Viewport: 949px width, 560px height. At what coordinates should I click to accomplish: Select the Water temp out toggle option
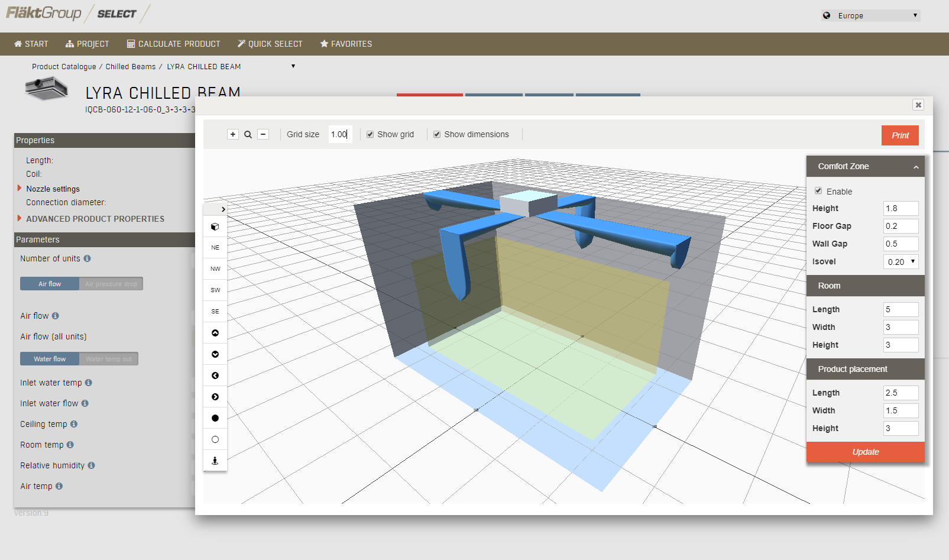109,359
